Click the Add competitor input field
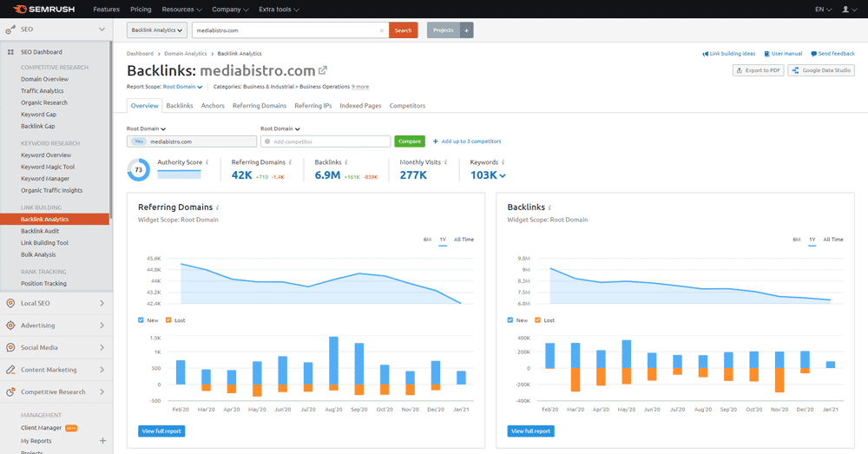Image resolution: width=868 pixels, height=454 pixels. [325, 141]
